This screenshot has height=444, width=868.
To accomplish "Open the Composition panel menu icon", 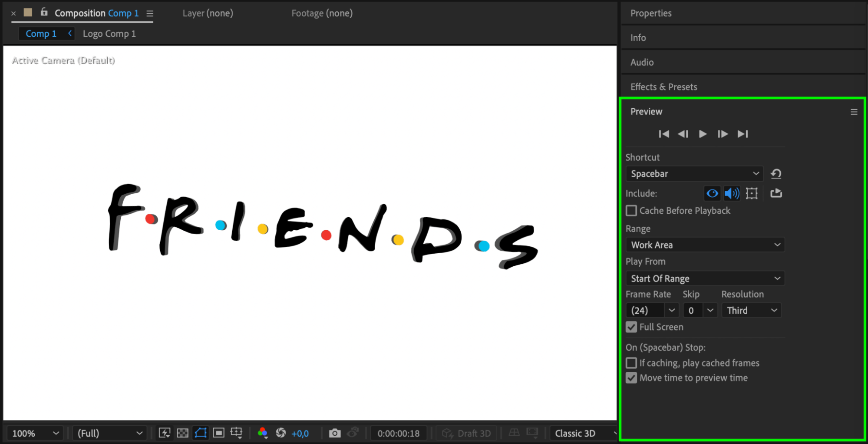I will 150,13.
